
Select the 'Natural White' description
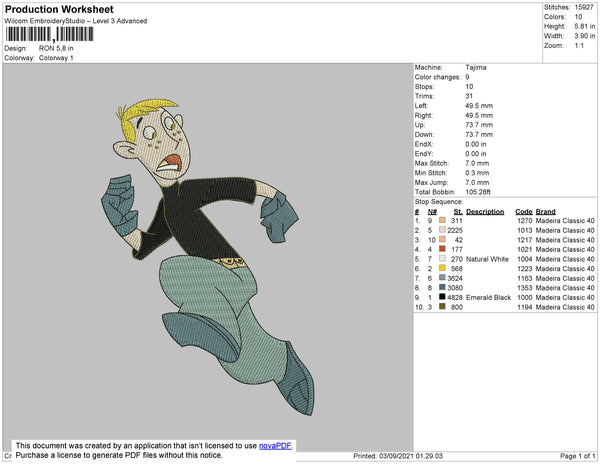point(487,259)
